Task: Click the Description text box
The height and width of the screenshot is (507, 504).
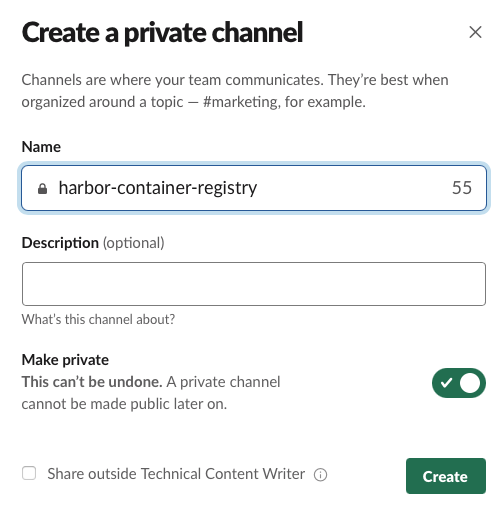Action: pyautogui.click(x=254, y=284)
